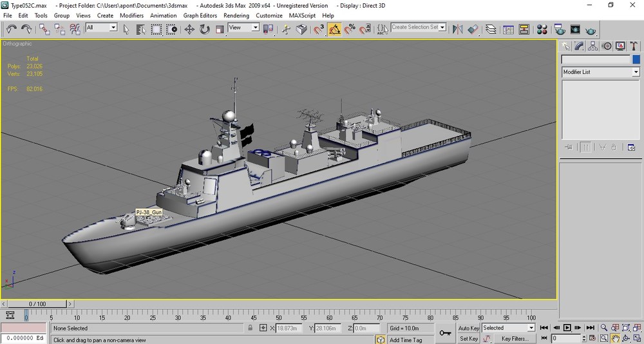Open the MAXScript menu

click(x=302, y=15)
